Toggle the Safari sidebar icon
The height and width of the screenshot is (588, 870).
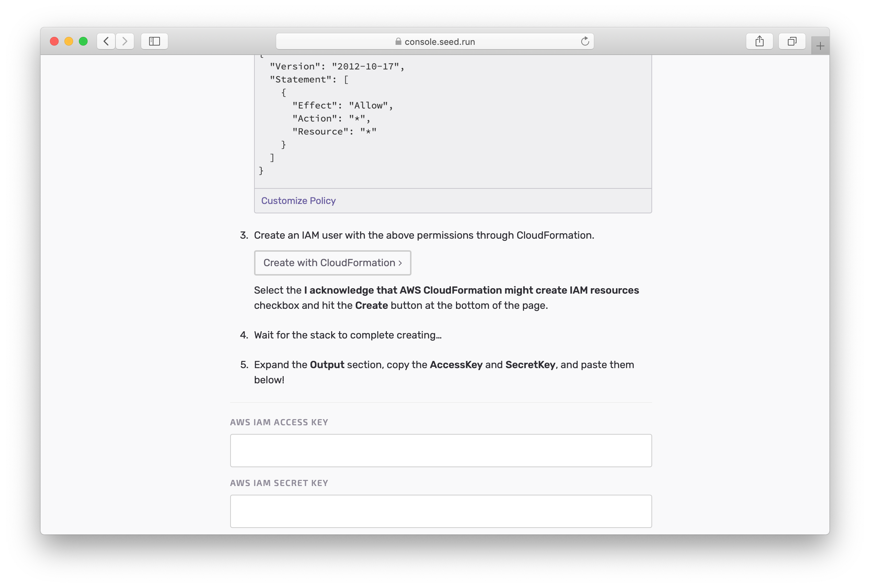(x=154, y=41)
